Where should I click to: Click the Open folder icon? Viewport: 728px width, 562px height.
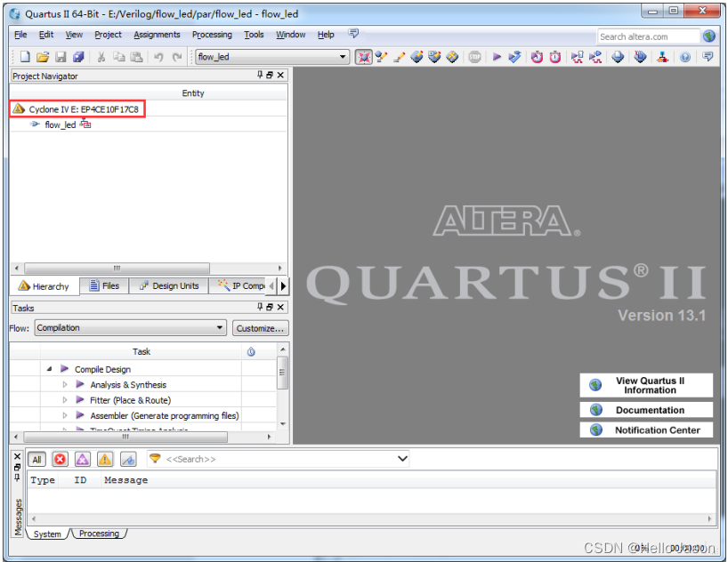(43, 57)
